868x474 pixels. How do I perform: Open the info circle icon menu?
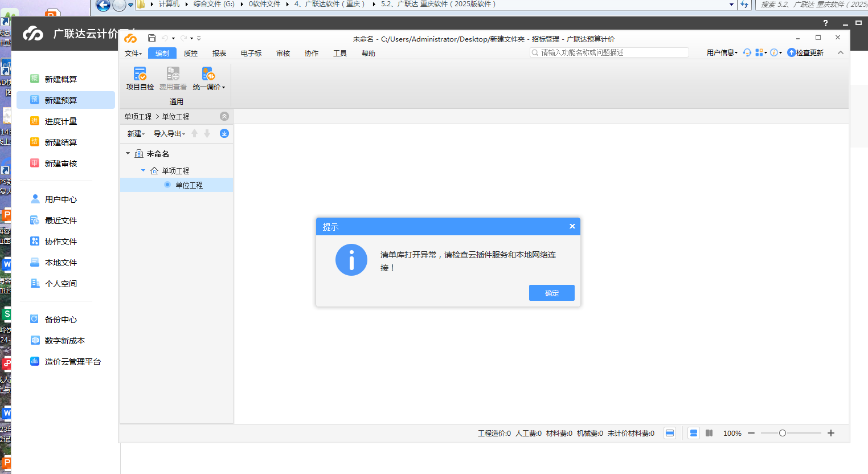(x=775, y=52)
